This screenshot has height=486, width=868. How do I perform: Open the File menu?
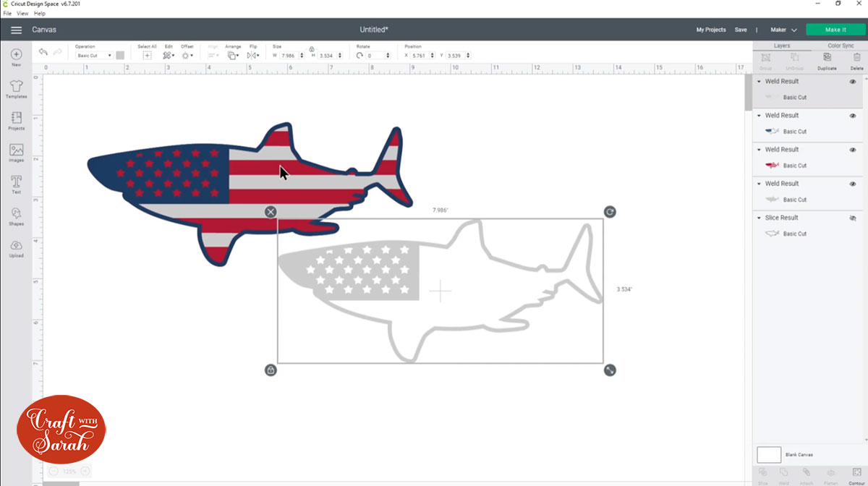click(7, 13)
